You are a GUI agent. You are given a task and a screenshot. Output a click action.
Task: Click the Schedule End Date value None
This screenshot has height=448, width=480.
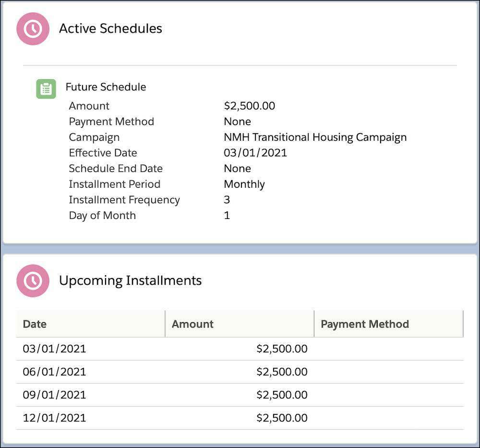[x=238, y=169]
